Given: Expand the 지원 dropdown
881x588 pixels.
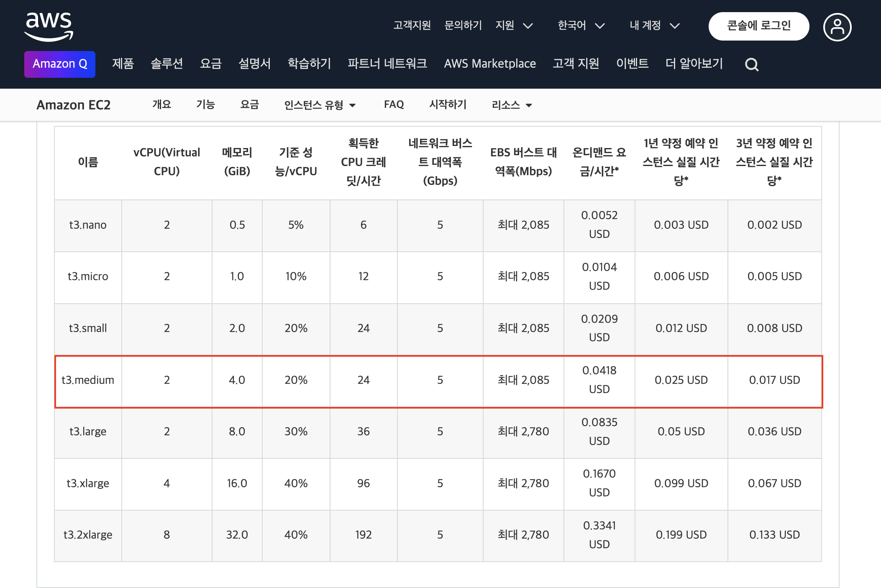Looking at the screenshot, I should tap(514, 26).
